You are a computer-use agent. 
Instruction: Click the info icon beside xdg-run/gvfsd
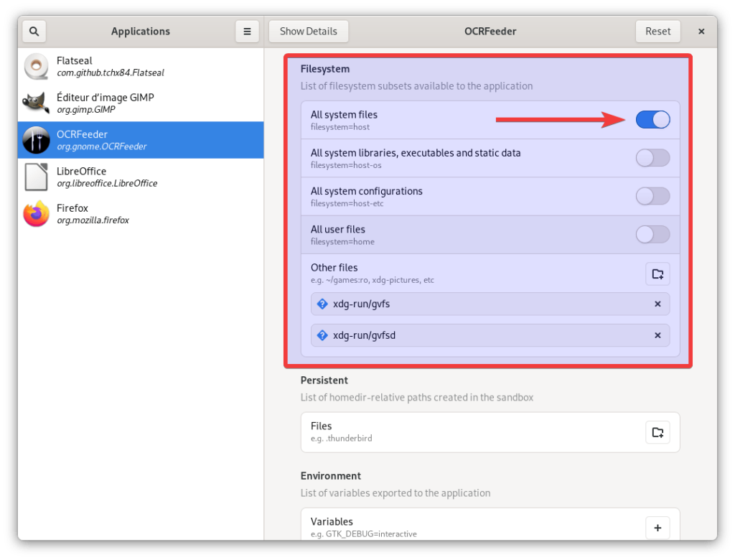[322, 335]
